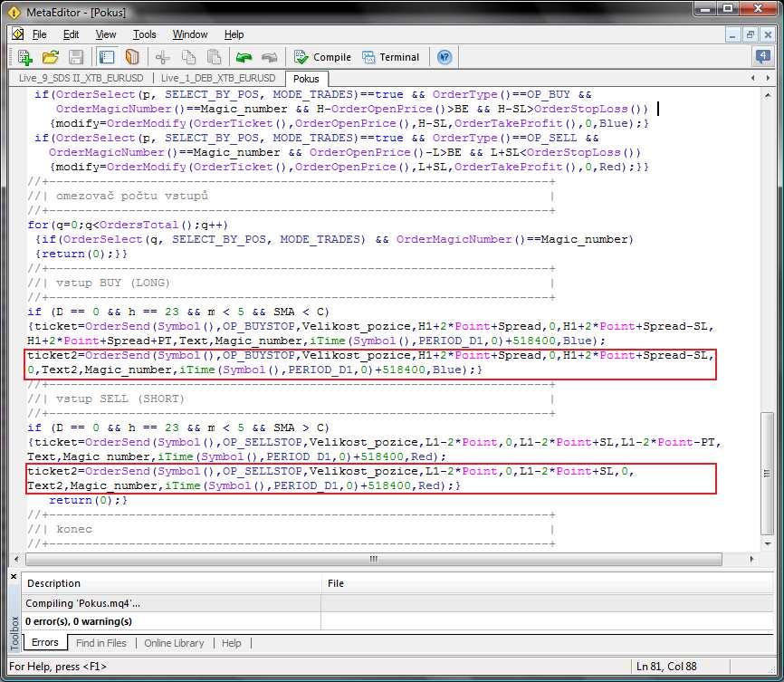This screenshot has height=682, width=784.
Task: Click the horizontal scrollbar thumb
Action: click(374, 559)
